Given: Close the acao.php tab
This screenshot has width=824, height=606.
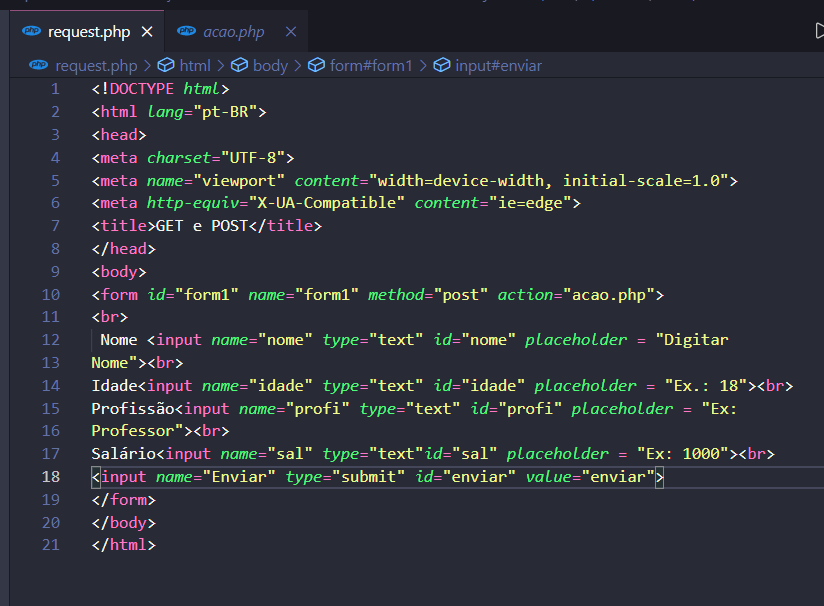Looking at the screenshot, I should (290, 30).
